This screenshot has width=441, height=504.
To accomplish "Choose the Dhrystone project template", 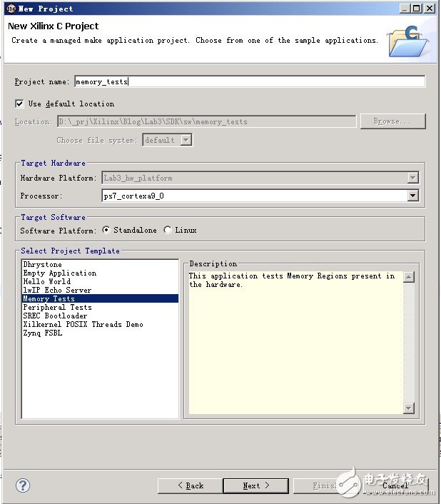I will click(x=42, y=265).
